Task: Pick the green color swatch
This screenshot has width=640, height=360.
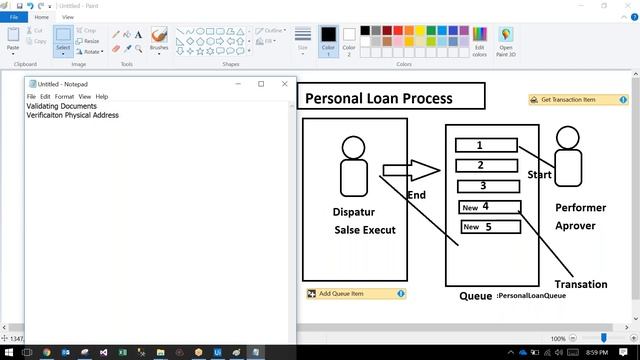Action: (x=431, y=30)
